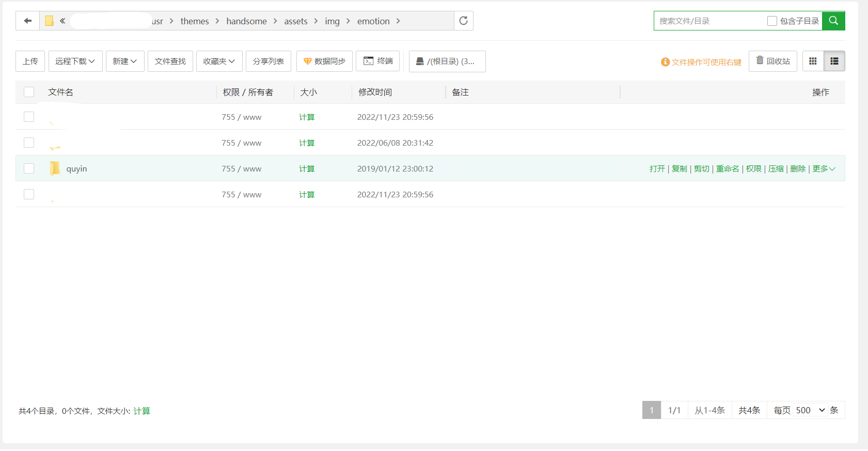Click the 权限 / 所有者 column header

click(x=248, y=92)
